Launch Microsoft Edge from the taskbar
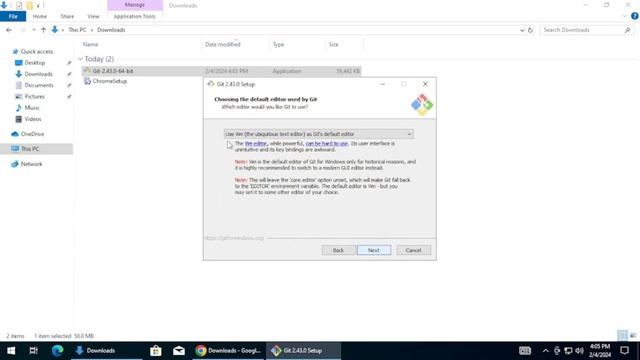640x360 pixels. point(57,351)
